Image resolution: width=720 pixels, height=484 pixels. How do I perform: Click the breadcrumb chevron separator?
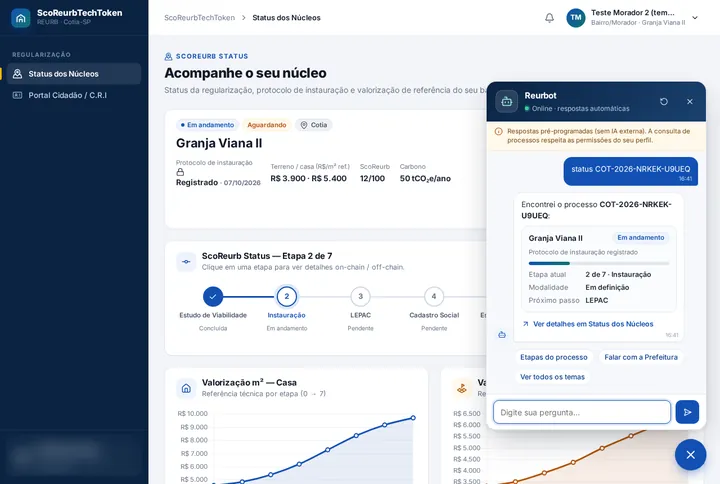(243, 17)
